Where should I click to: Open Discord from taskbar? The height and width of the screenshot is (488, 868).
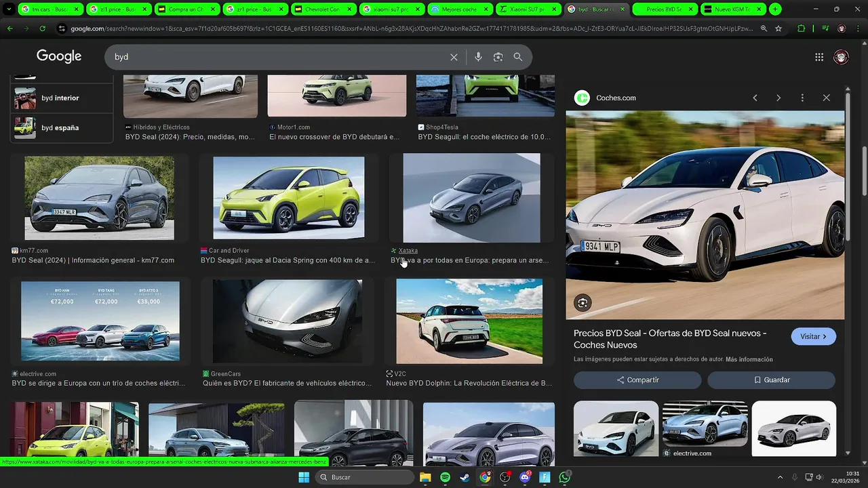[x=525, y=477]
